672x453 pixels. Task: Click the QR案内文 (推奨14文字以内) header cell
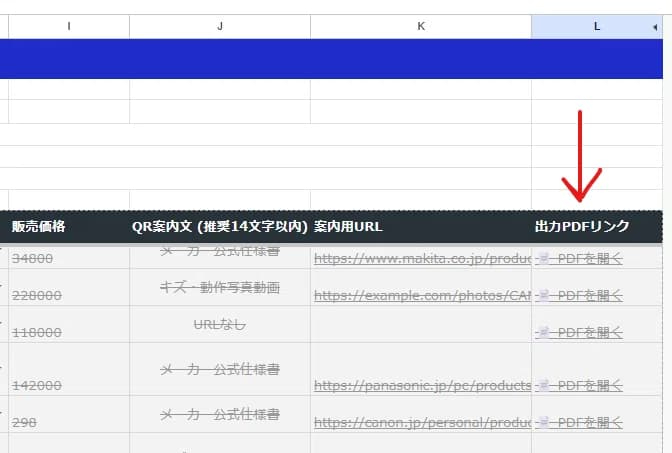click(x=220, y=226)
